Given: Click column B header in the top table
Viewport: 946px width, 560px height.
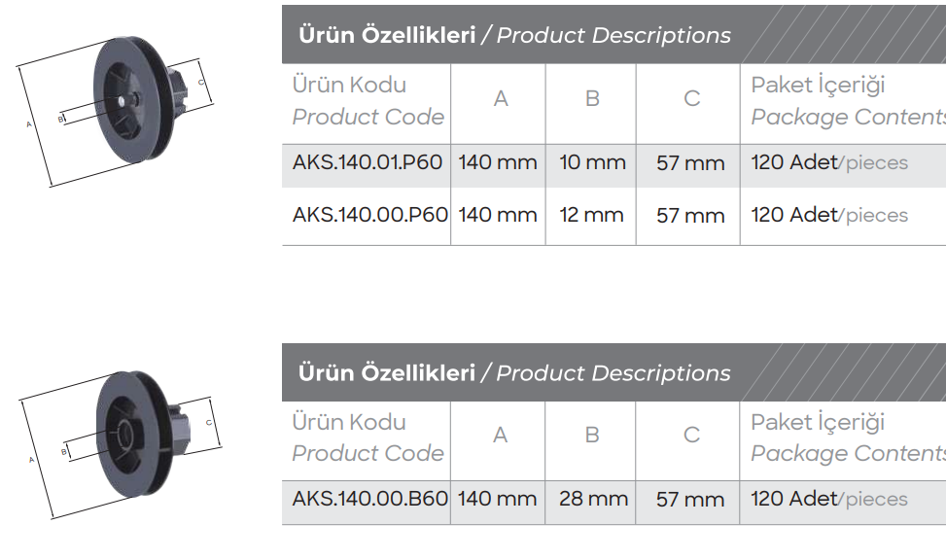Looking at the screenshot, I should pyautogui.click(x=592, y=99).
